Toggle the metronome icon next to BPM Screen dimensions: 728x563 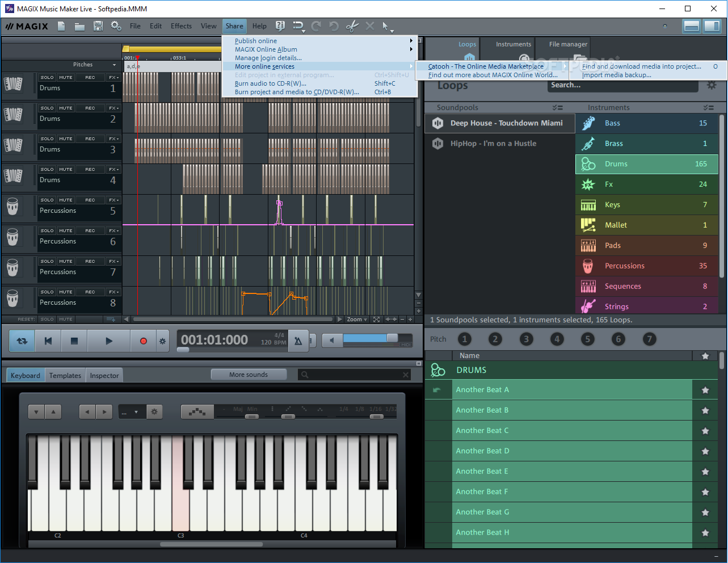298,341
